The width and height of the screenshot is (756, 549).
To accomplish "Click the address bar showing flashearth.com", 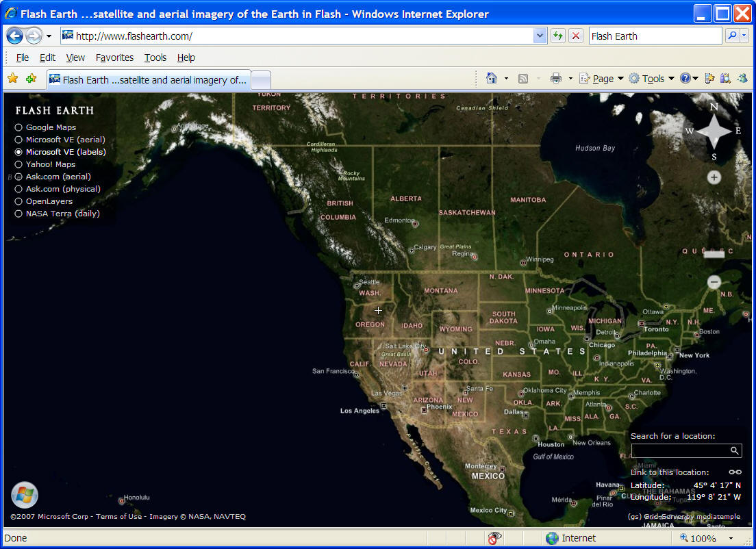I will click(x=297, y=36).
